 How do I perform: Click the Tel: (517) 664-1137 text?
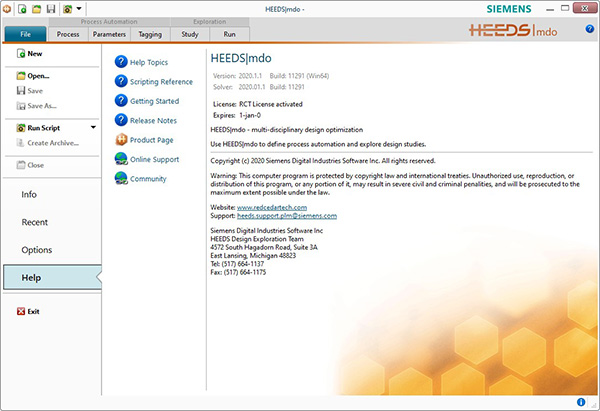click(237, 264)
